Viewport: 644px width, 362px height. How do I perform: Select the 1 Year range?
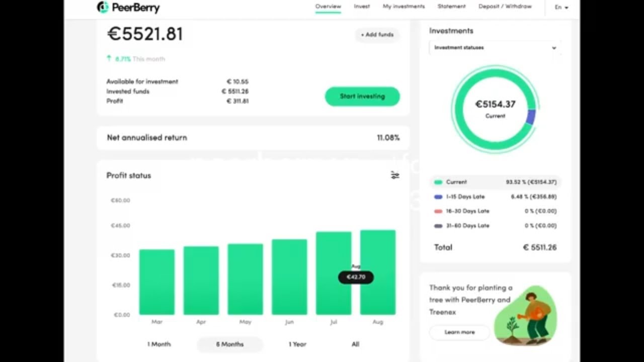click(x=297, y=344)
